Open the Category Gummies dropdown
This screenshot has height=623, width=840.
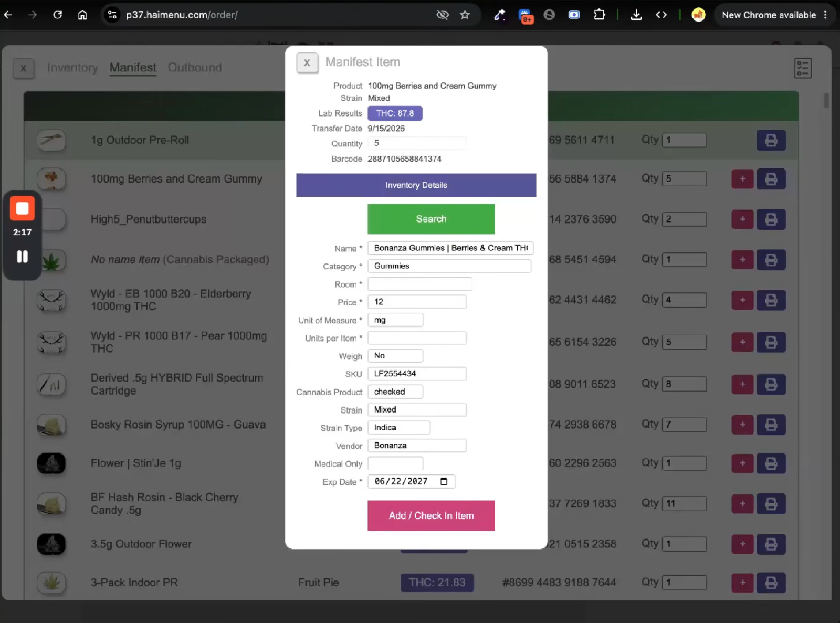click(x=449, y=266)
